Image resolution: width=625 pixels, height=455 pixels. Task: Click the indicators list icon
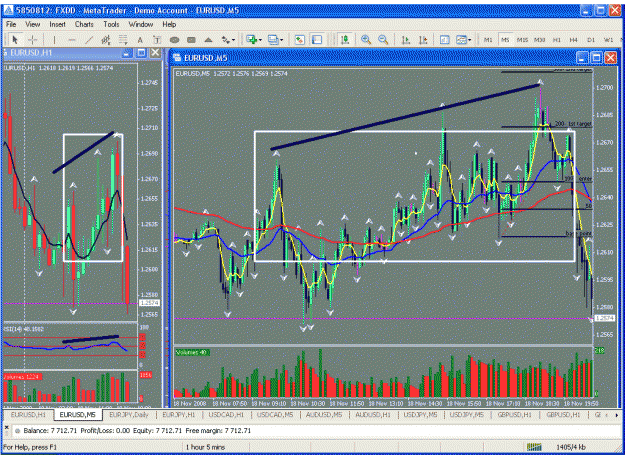[x=444, y=40]
